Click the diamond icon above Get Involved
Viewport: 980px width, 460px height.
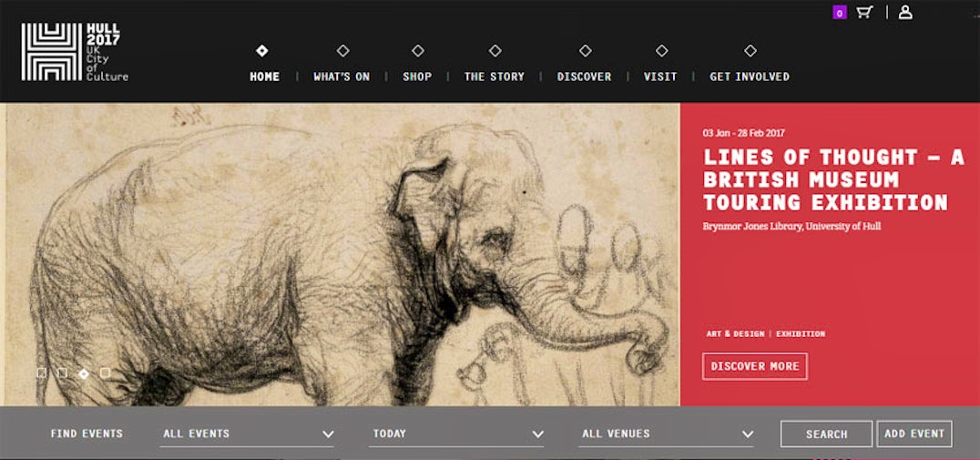pyautogui.click(x=750, y=51)
